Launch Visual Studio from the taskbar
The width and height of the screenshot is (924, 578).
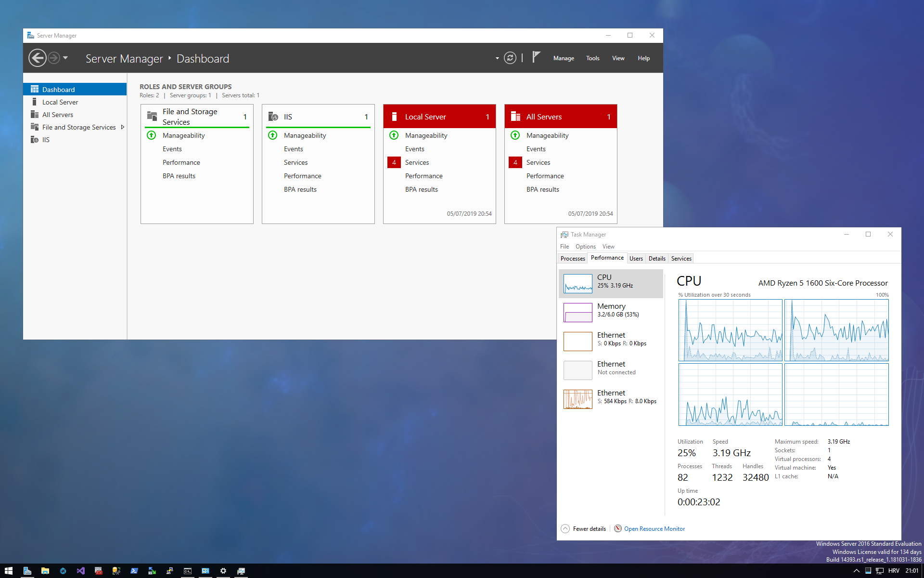(x=81, y=571)
